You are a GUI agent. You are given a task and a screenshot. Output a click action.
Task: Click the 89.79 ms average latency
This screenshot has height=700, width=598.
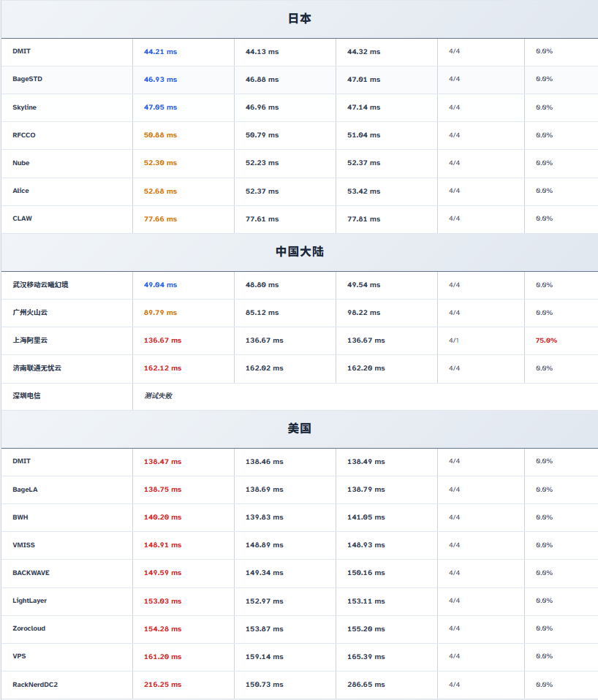(x=160, y=313)
